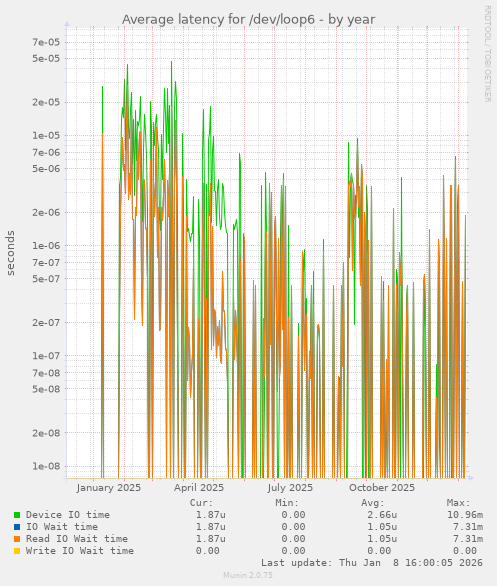The image size is (497, 586).
Task: Click the 'Munin 2.0.75' footer text
Action: (248, 575)
